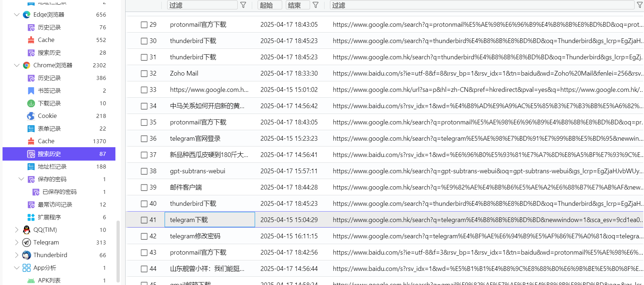Select the telegram下载 keyword cell
The height and width of the screenshot is (285, 644).
click(210, 220)
